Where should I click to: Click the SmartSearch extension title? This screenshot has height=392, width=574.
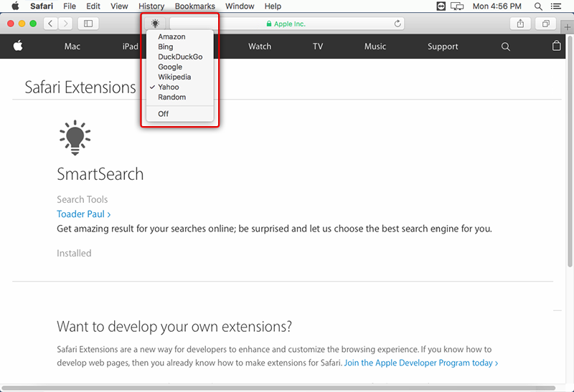tap(100, 174)
